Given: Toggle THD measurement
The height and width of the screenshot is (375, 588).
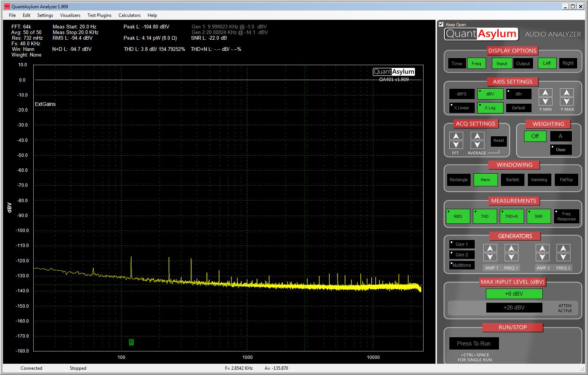Looking at the screenshot, I should (x=485, y=216).
